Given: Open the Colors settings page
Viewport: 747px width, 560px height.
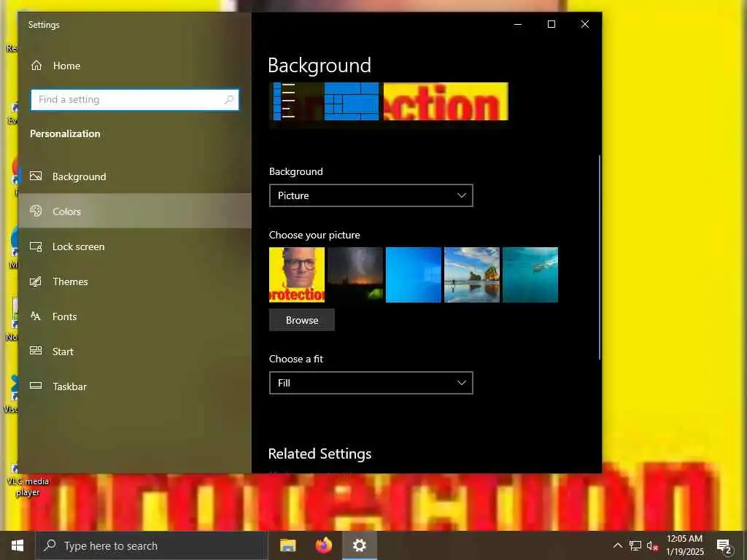Looking at the screenshot, I should [x=135, y=211].
